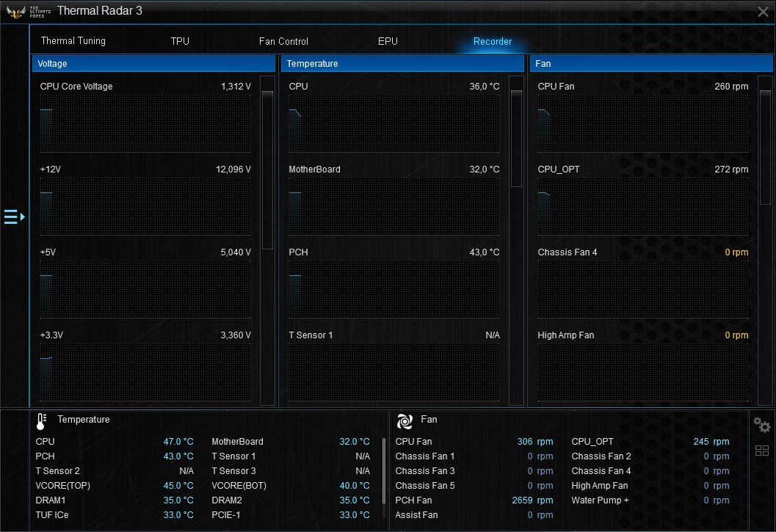The width and height of the screenshot is (776, 532).
Task: Click the PCH Fan 2659 rpm value
Action: click(532, 500)
